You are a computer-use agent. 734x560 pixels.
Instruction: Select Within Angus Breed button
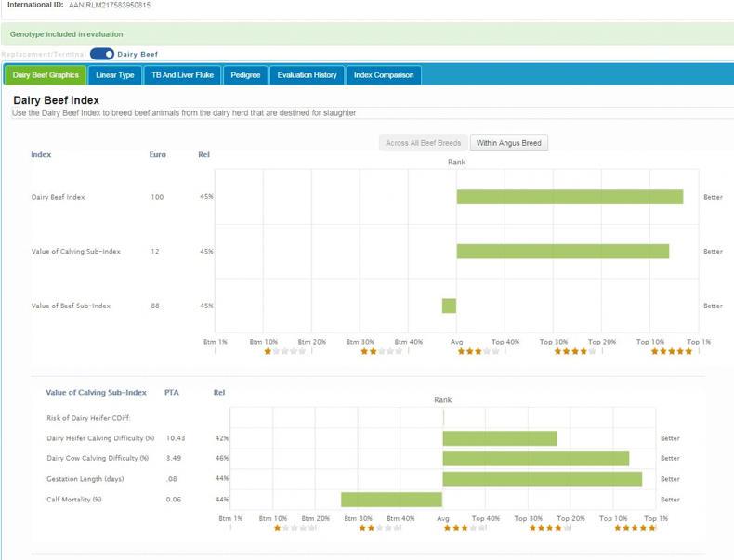509,143
